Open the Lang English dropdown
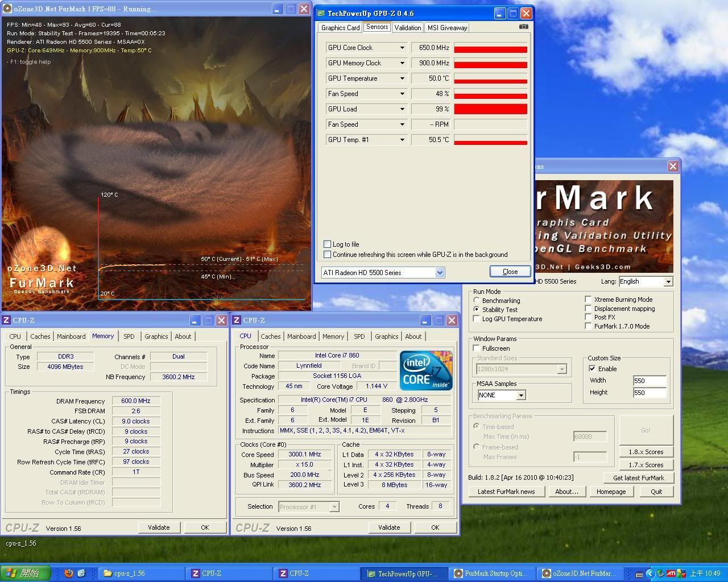 [x=646, y=281]
